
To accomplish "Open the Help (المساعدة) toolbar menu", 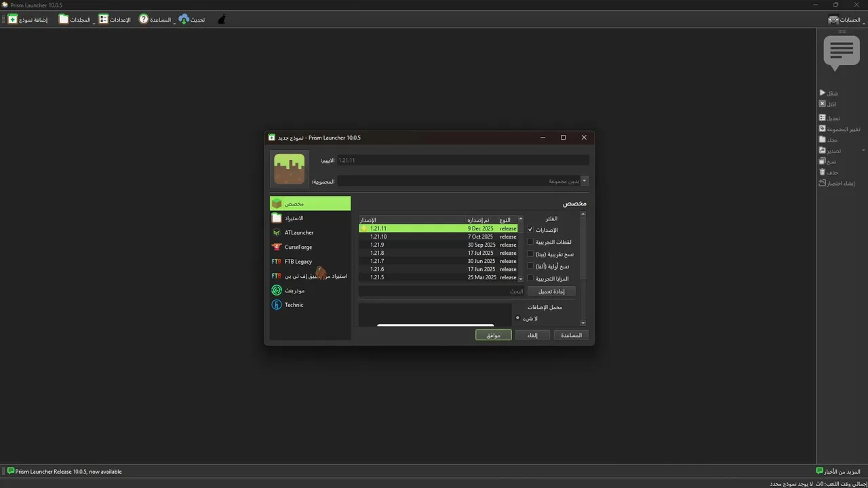I will click(155, 20).
